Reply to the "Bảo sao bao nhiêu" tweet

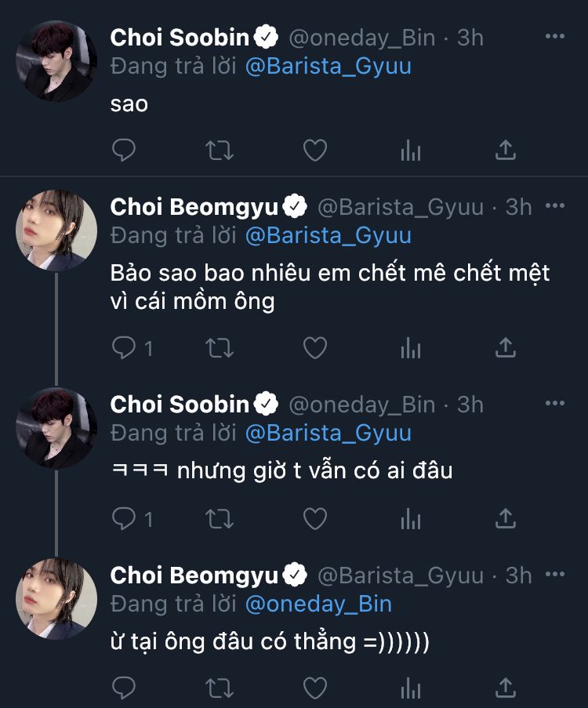point(124,347)
